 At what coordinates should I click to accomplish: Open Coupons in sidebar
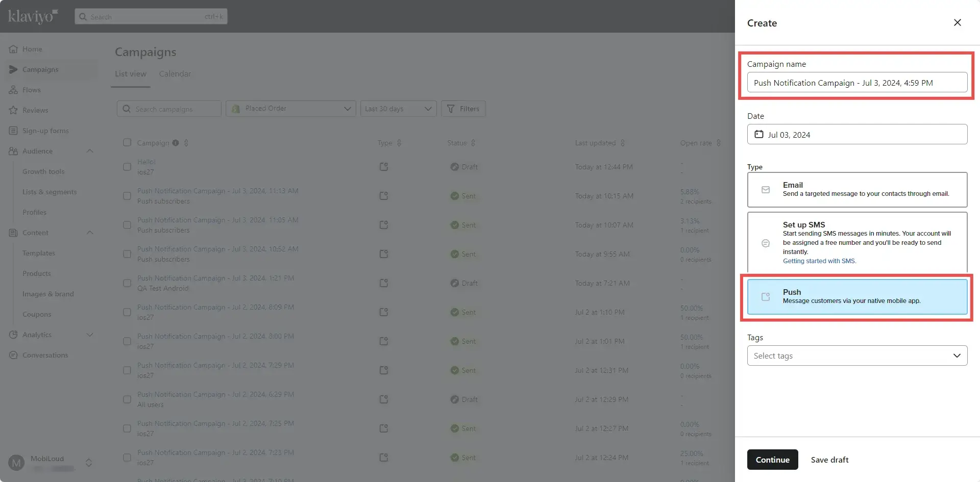tap(37, 314)
